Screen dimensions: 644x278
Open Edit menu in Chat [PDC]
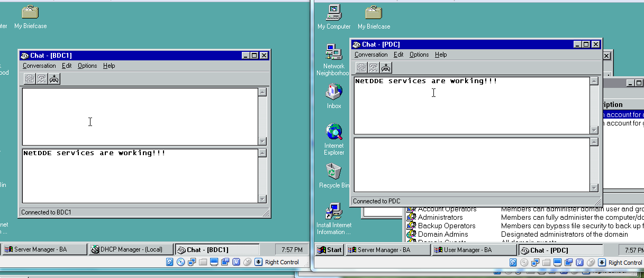coord(398,55)
